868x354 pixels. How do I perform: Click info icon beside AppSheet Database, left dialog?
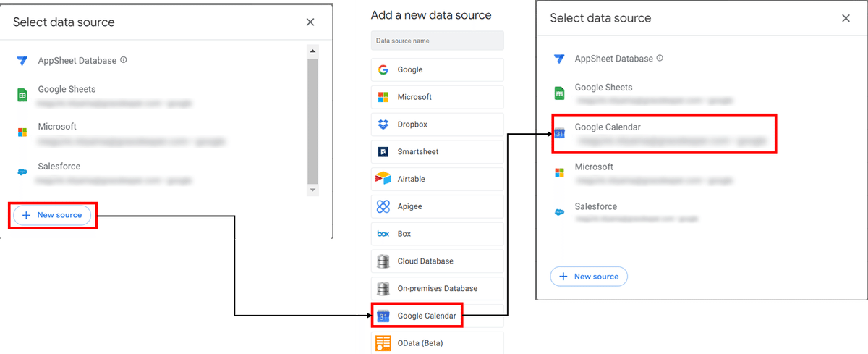[x=124, y=60]
